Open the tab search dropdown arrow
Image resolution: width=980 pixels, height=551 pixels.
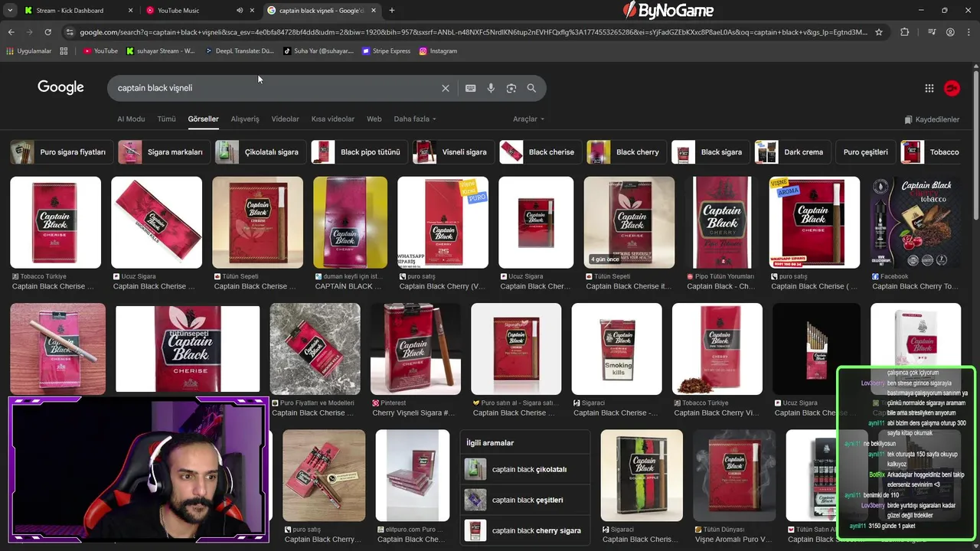pyautogui.click(x=10, y=10)
